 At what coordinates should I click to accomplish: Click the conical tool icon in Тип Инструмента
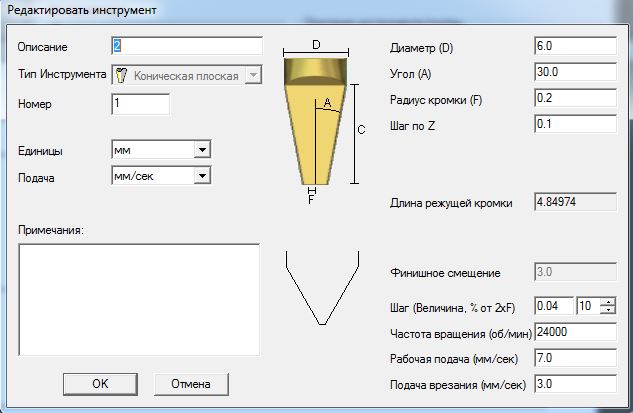tap(123, 74)
